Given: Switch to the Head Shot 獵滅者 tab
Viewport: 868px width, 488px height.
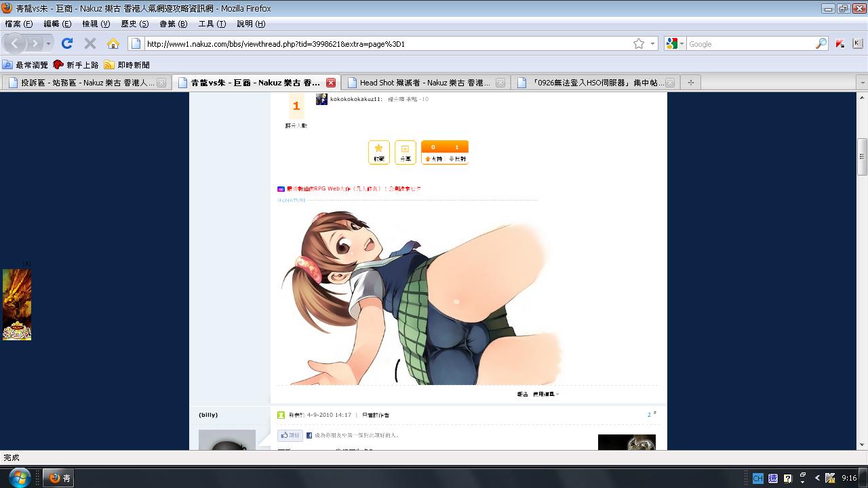Looking at the screenshot, I should pyautogui.click(x=425, y=83).
